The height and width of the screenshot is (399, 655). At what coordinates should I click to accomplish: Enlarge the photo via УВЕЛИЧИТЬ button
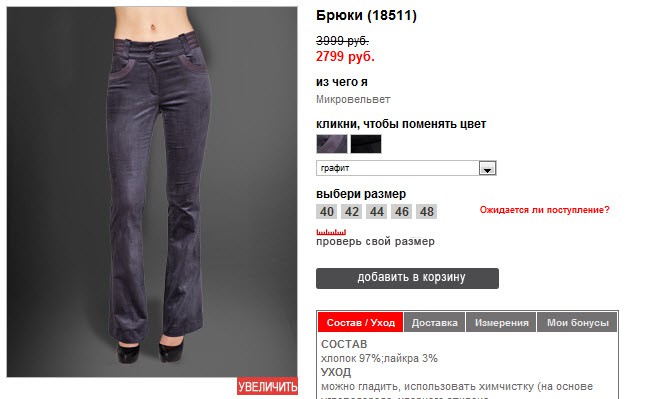click(267, 386)
